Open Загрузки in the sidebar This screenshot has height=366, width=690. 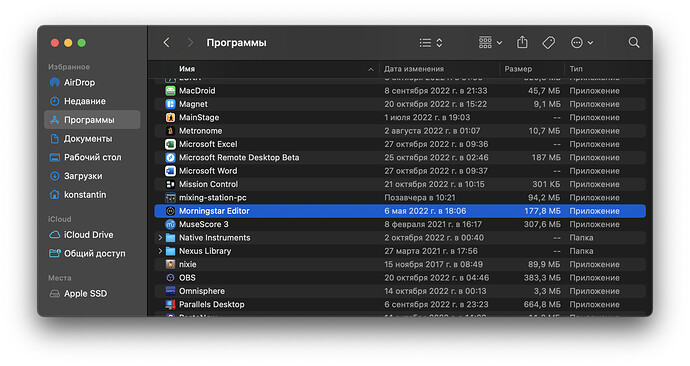[x=92, y=176]
